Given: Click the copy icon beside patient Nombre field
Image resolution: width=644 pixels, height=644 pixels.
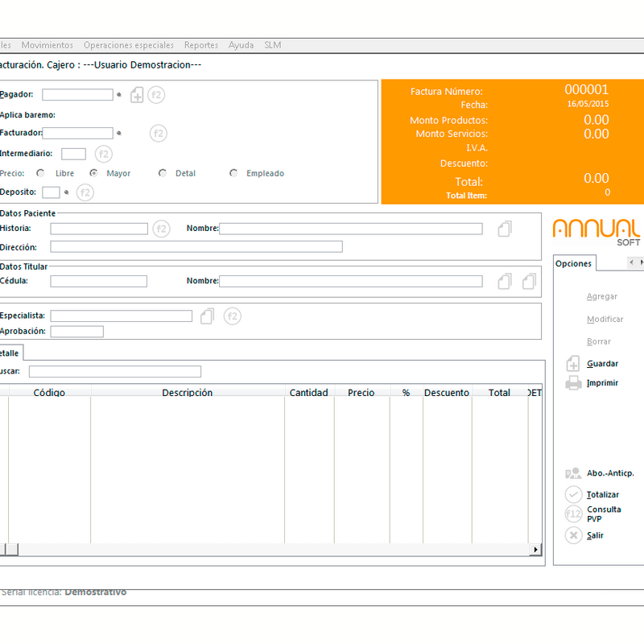Looking at the screenshot, I should click(x=505, y=229).
